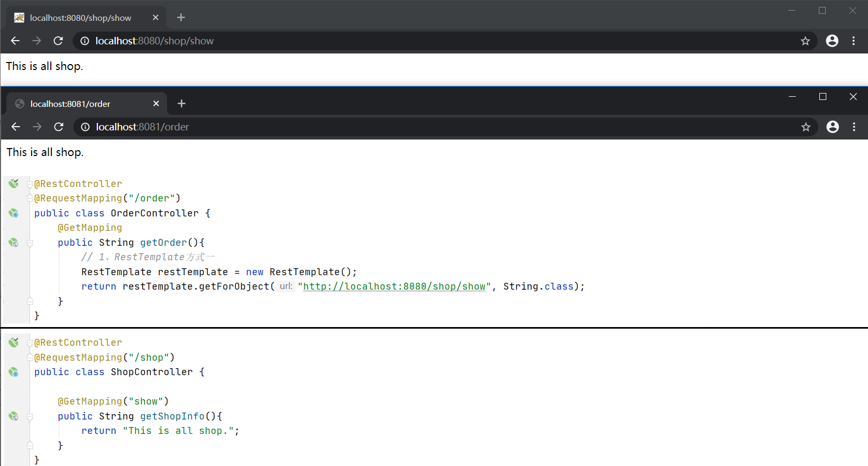The height and width of the screenshot is (466, 868).
Task: Reload the localhost:8081/order page
Action: click(x=59, y=127)
